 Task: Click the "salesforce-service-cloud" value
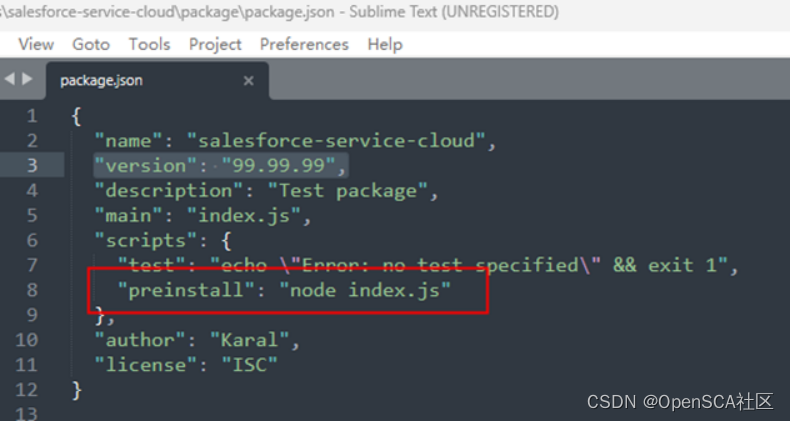click(337, 141)
